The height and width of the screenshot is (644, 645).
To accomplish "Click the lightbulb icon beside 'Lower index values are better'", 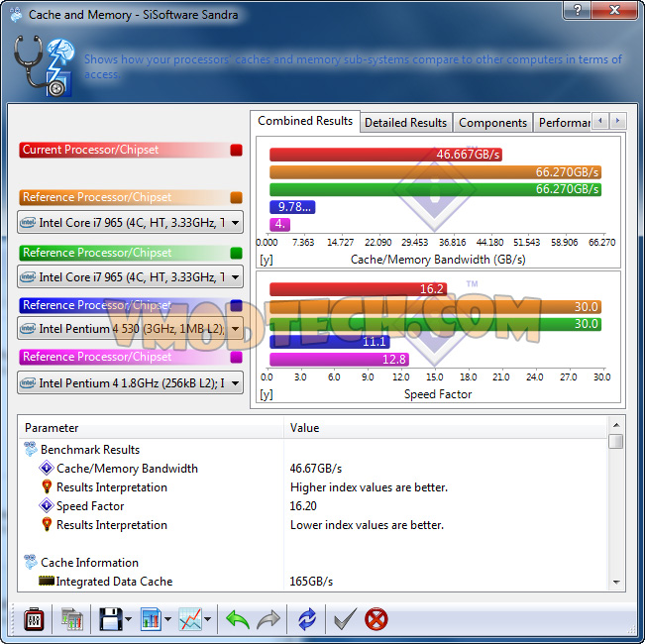I will tap(47, 524).
